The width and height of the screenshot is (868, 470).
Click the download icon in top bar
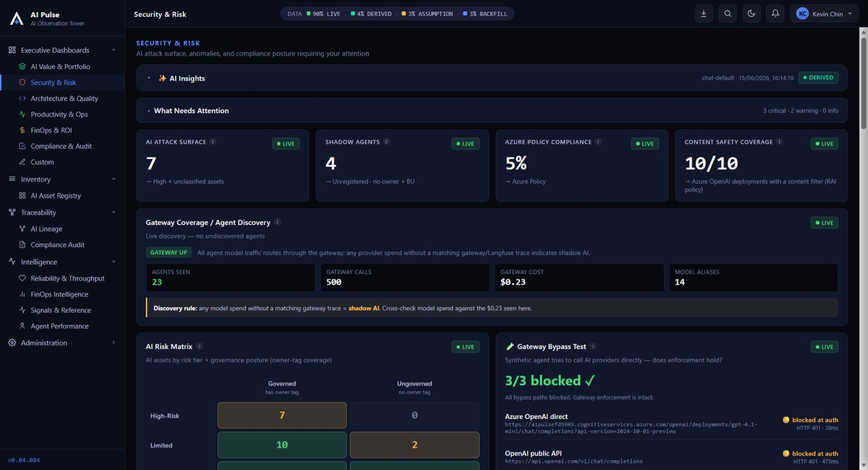[x=704, y=14]
